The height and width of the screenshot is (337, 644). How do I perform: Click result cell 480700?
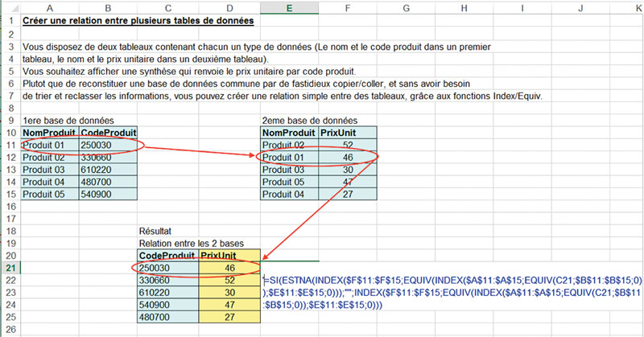click(x=168, y=318)
